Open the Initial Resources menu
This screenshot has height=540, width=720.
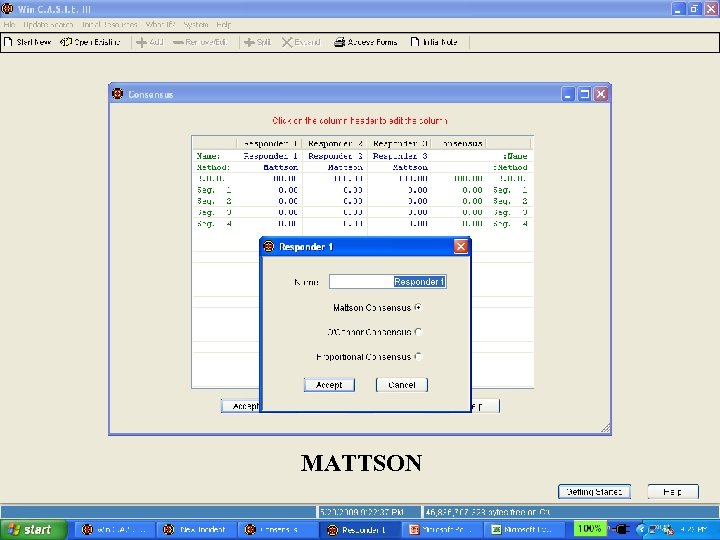[110, 24]
